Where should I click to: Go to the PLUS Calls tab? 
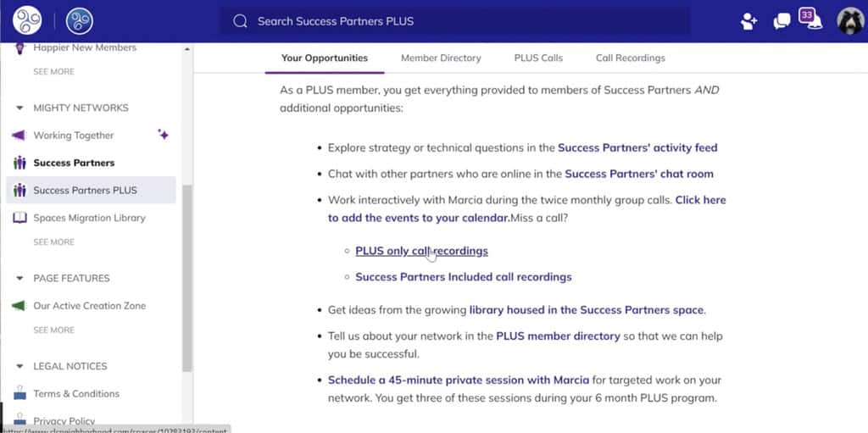pos(538,58)
